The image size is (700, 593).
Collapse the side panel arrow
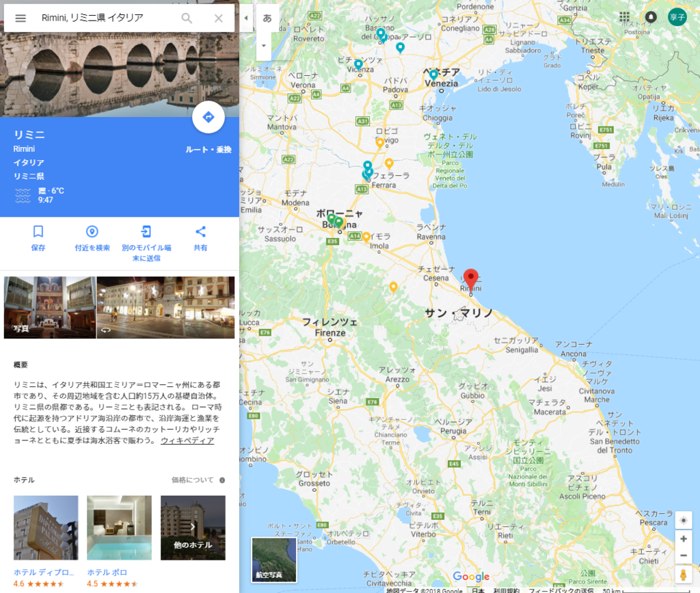pyautogui.click(x=246, y=18)
